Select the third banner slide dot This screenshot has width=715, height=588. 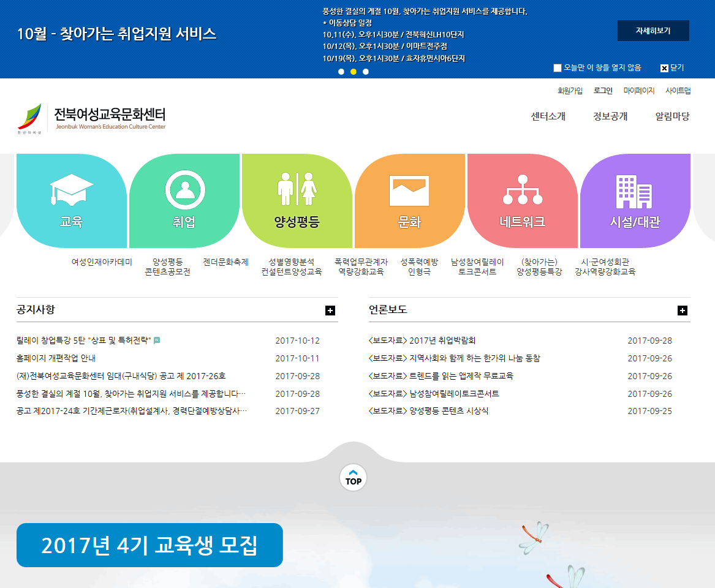tap(366, 72)
